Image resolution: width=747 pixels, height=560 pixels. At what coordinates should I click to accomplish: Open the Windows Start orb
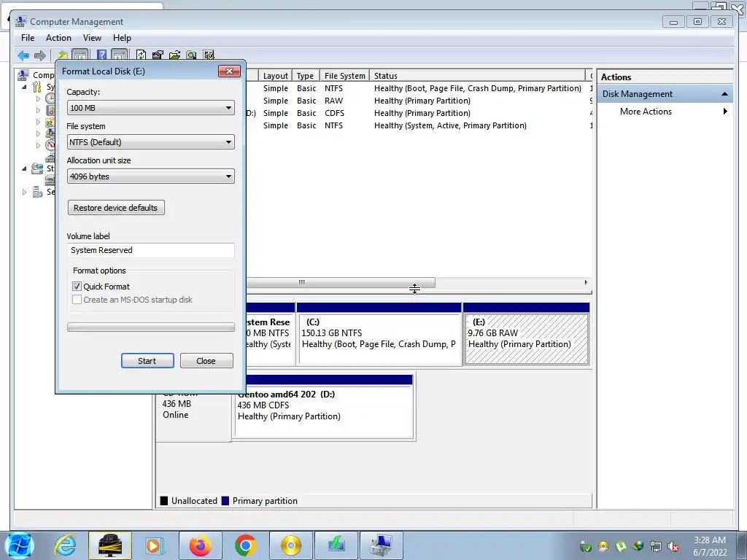tap(19, 545)
